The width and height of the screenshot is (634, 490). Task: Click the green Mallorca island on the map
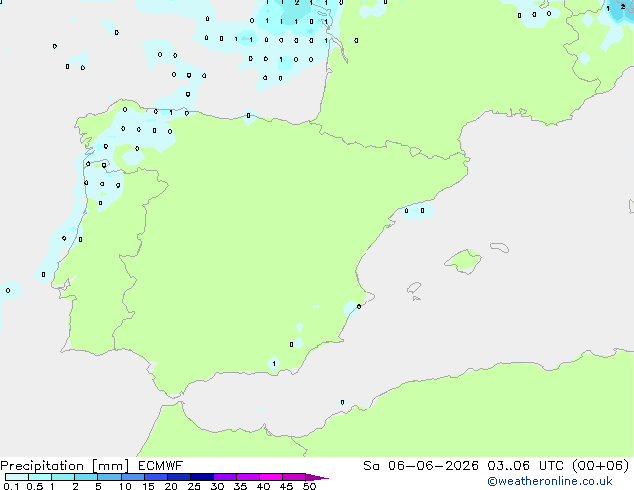(x=463, y=262)
